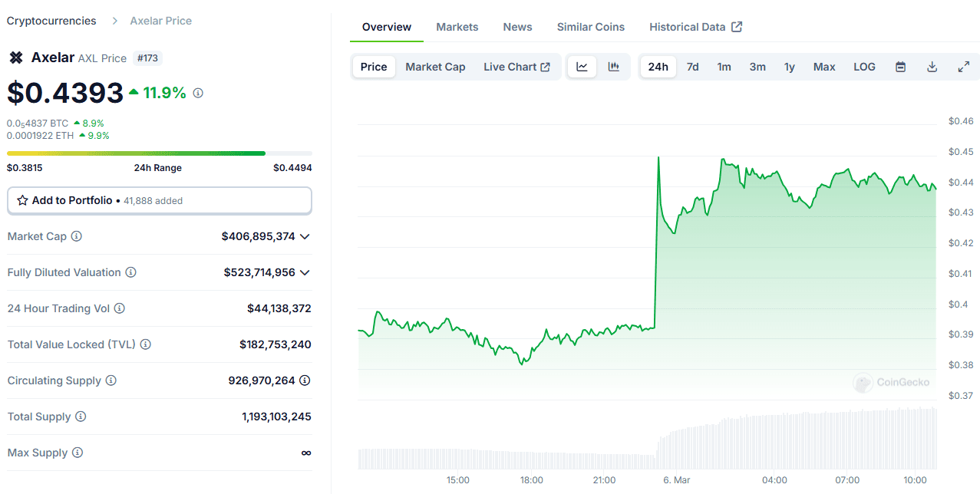The height and width of the screenshot is (494, 980).
Task: Select the Price chart toggle
Action: coord(374,67)
